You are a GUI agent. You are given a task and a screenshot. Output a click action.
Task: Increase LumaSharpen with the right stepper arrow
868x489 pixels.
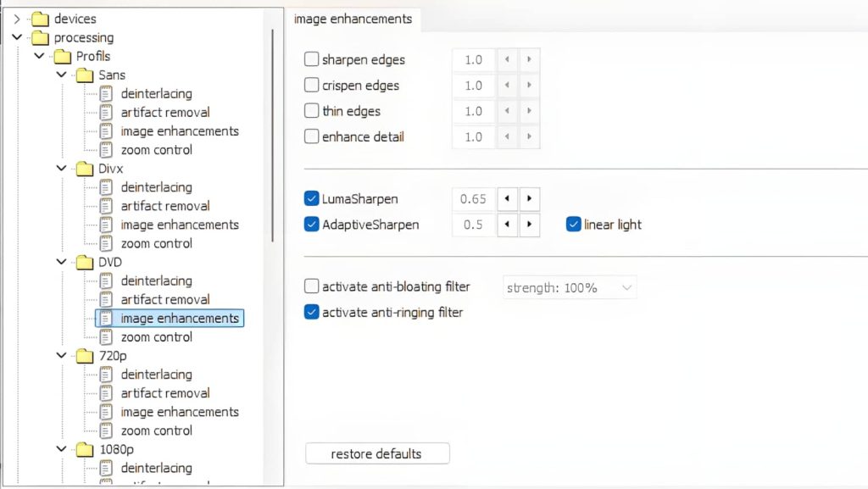(529, 198)
